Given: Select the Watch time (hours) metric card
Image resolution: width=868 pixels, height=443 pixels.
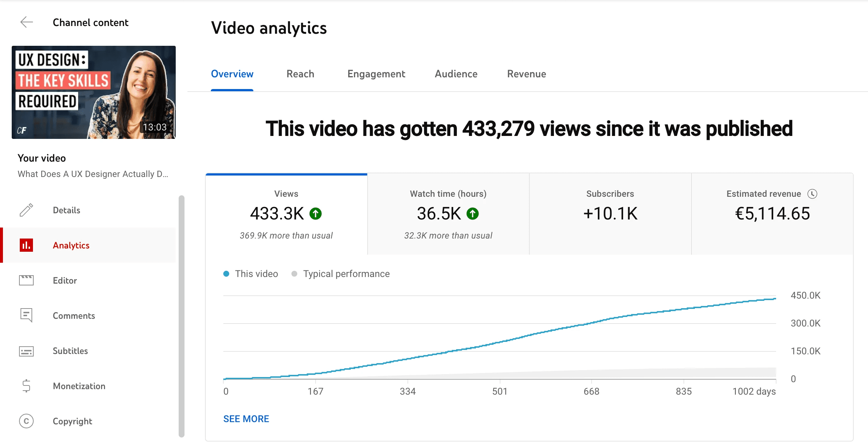Looking at the screenshot, I should click(448, 214).
